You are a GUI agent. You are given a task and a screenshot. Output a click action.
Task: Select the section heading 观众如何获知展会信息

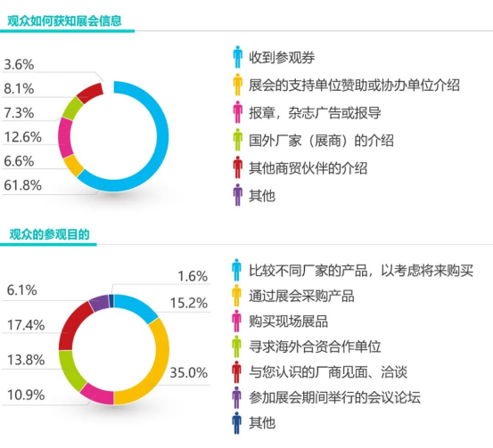64,21
